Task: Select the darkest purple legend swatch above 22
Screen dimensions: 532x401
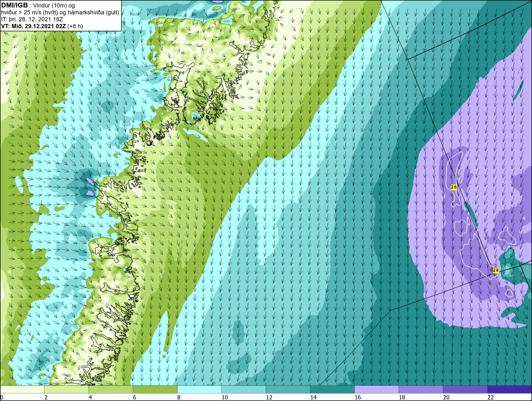Action: tap(510, 389)
